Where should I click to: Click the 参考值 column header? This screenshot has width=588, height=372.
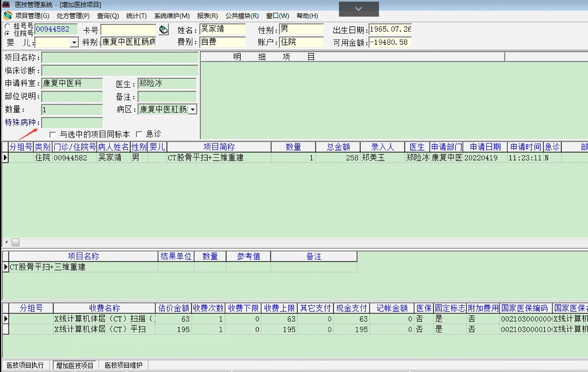coord(249,256)
